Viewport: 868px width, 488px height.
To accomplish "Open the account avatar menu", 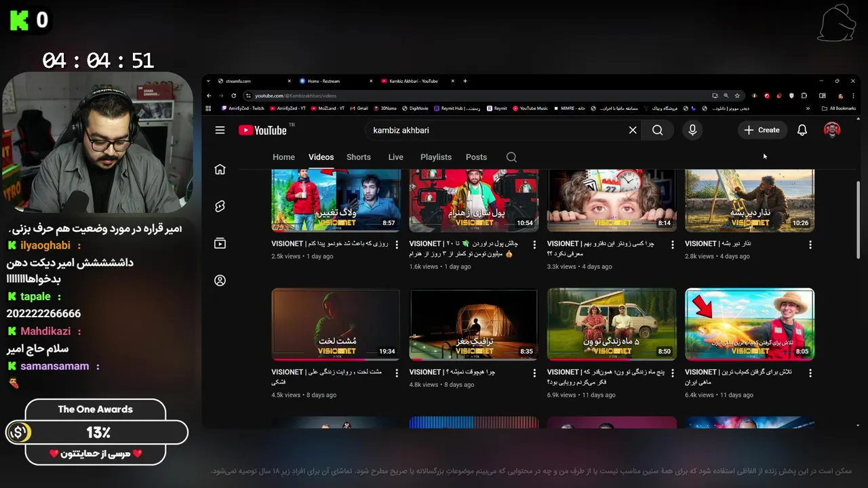I will [x=832, y=130].
